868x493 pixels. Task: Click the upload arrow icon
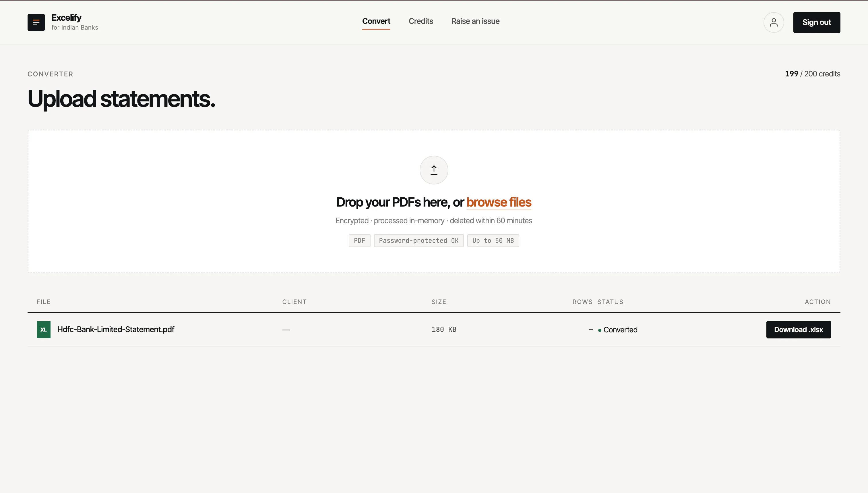(x=434, y=170)
